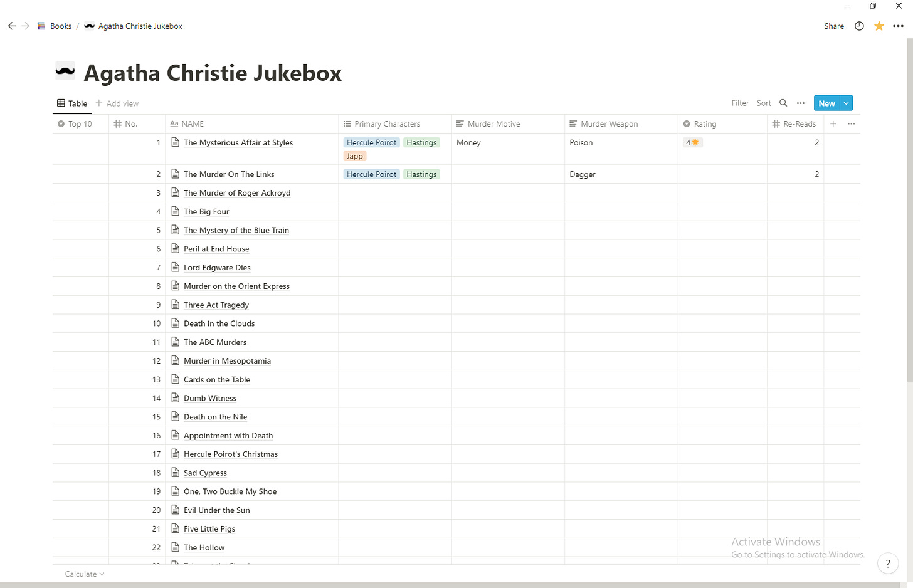Add a new property with plus icon
This screenshot has width=913, height=588.
(x=833, y=124)
